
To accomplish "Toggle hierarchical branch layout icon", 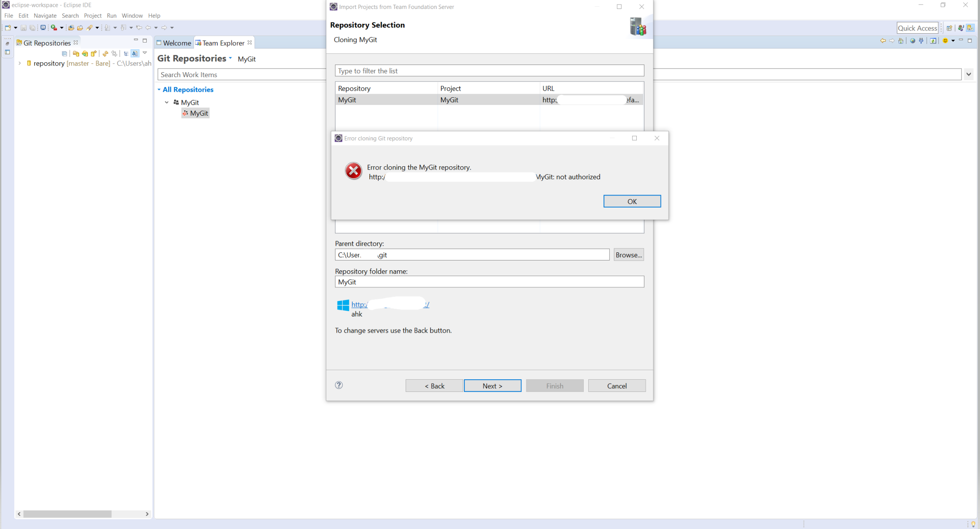I will pos(126,53).
